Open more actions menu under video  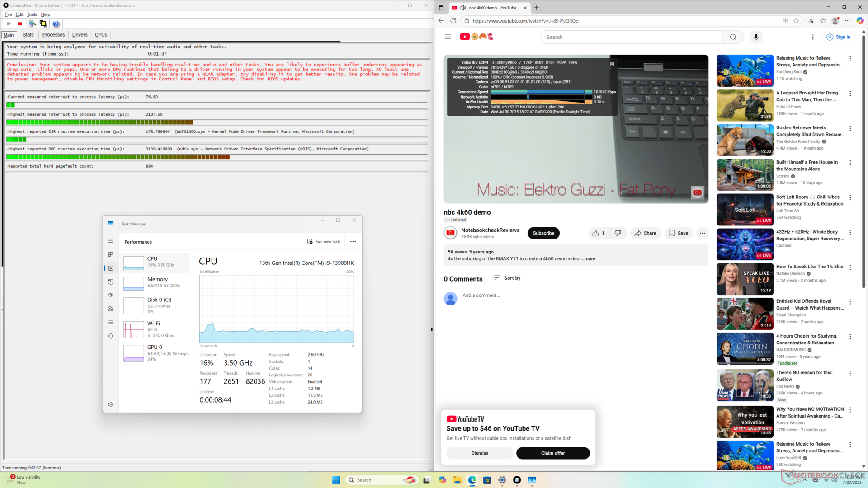click(702, 233)
